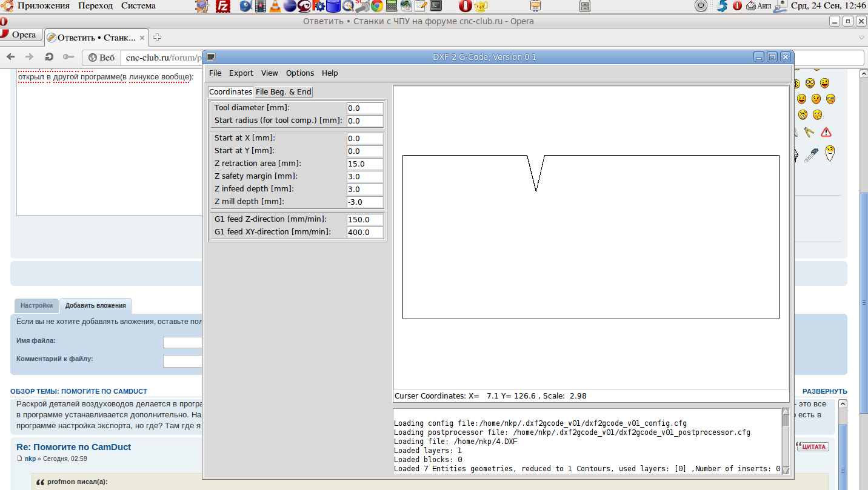
Task: Click the Tool diameter input field
Action: (365, 108)
